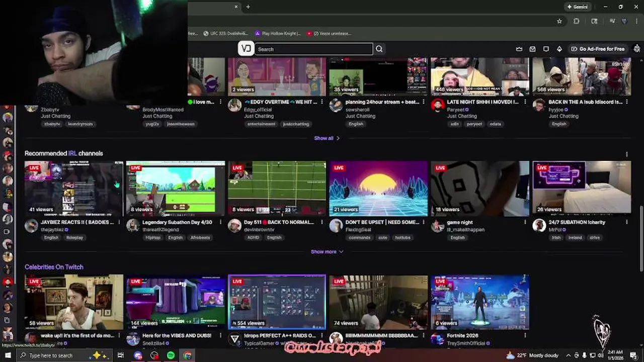Image resolution: width=644 pixels, height=362 pixels.
Task: Open the UFC 323 bookmark
Action: click(225, 33)
